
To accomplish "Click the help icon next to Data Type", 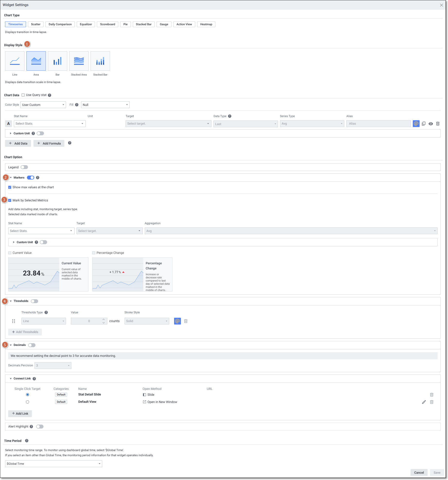I will coord(230,116).
